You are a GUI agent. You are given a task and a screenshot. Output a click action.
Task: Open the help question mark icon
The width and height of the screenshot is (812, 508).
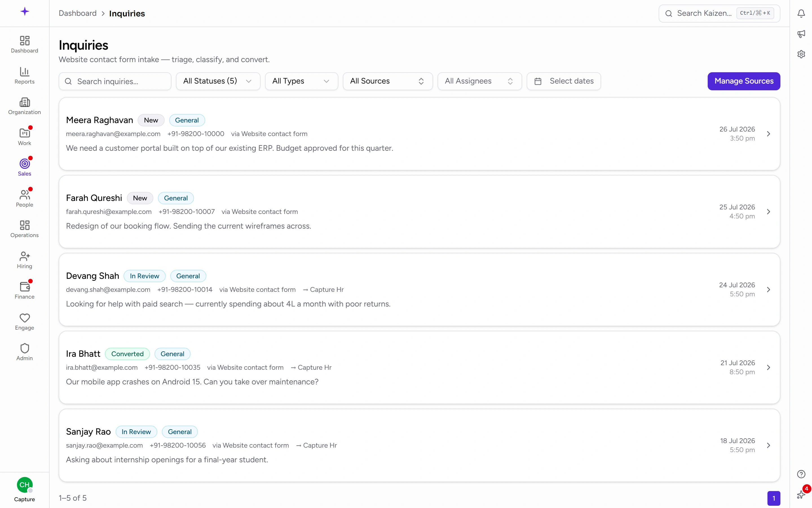801,474
